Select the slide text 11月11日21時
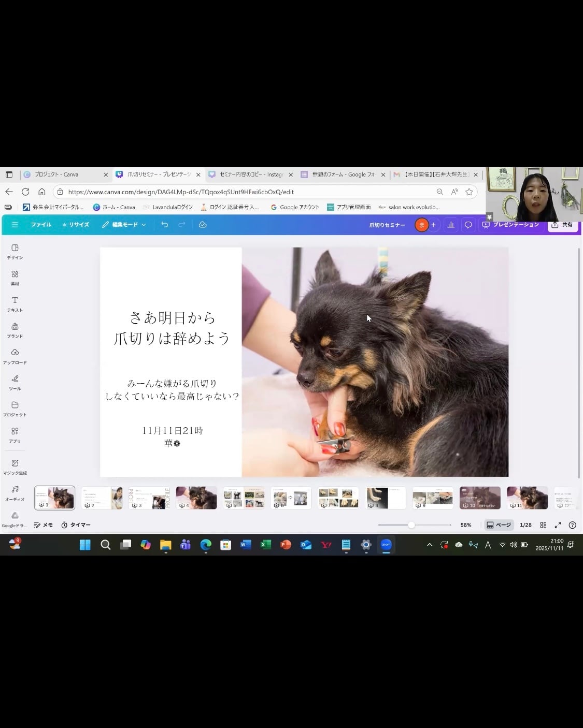Screen dimensions: 583x728 pos(172,431)
